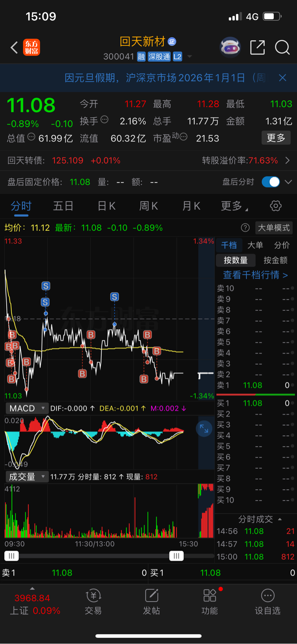Screen dimensions: 297x644
Task: Tap the info icon beside 换手
Action: [x=104, y=120]
